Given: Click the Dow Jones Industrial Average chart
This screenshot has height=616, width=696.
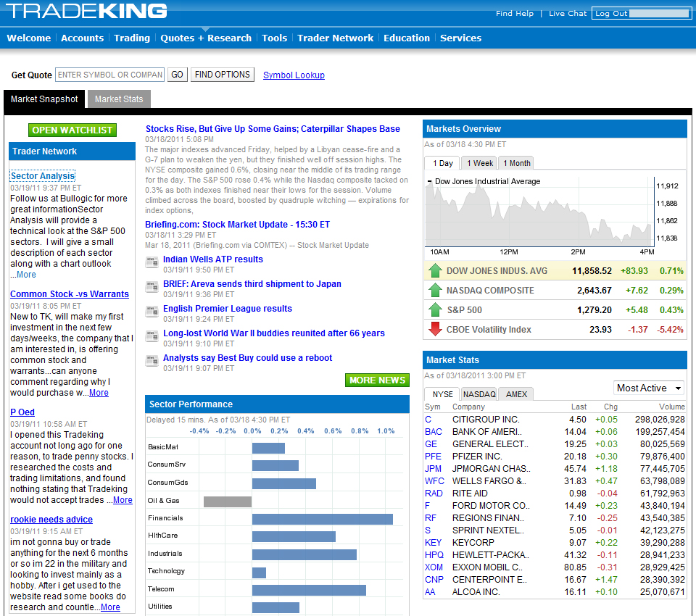Looking at the screenshot, I should pyautogui.click(x=539, y=212).
